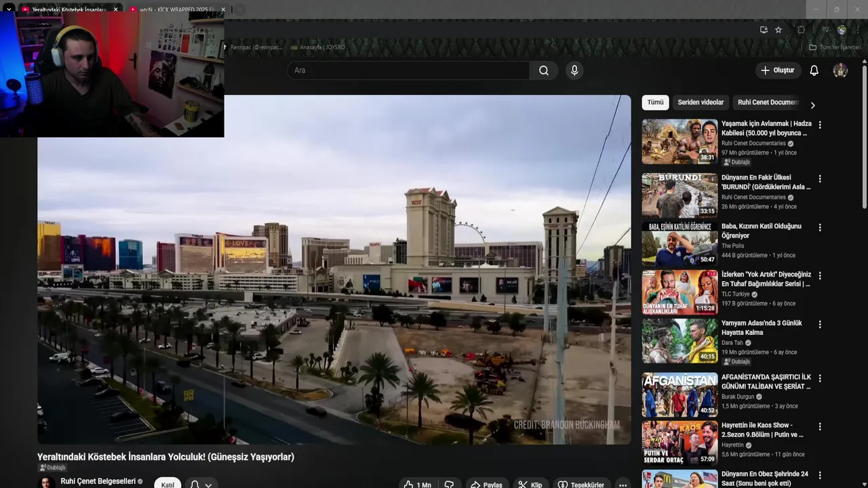
Task: Open options for BURUNDİ video
Action: [820, 179]
